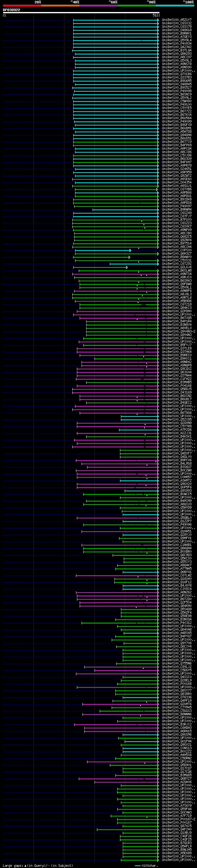Click the red 20% identity legend segment
Image resolution: width=197 pixels, height=868 pixels.
[x=22, y=6]
